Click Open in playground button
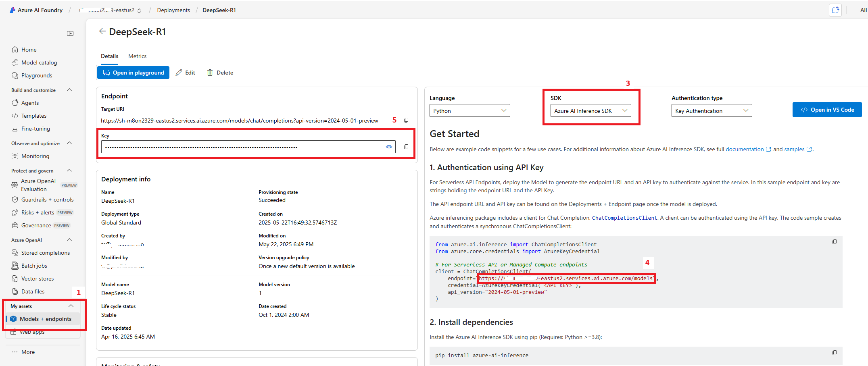The height and width of the screenshot is (366, 868). pyautogui.click(x=134, y=73)
